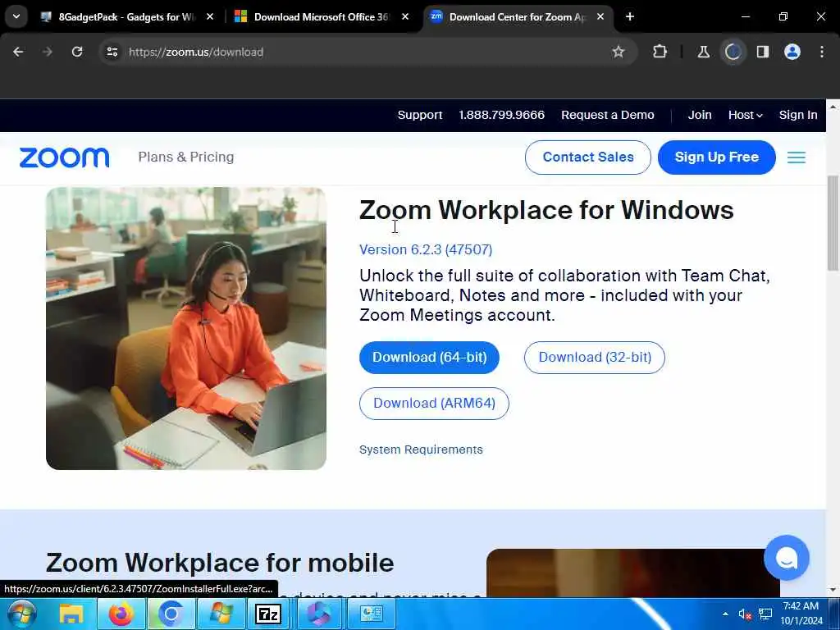Close the Zoom Download Center tab
Image resolution: width=840 pixels, height=630 pixels.
click(x=600, y=17)
